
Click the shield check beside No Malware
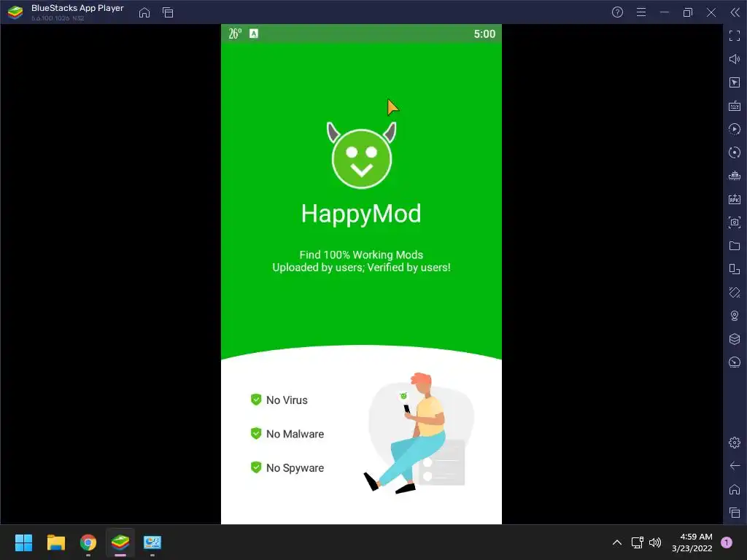pyautogui.click(x=256, y=433)
